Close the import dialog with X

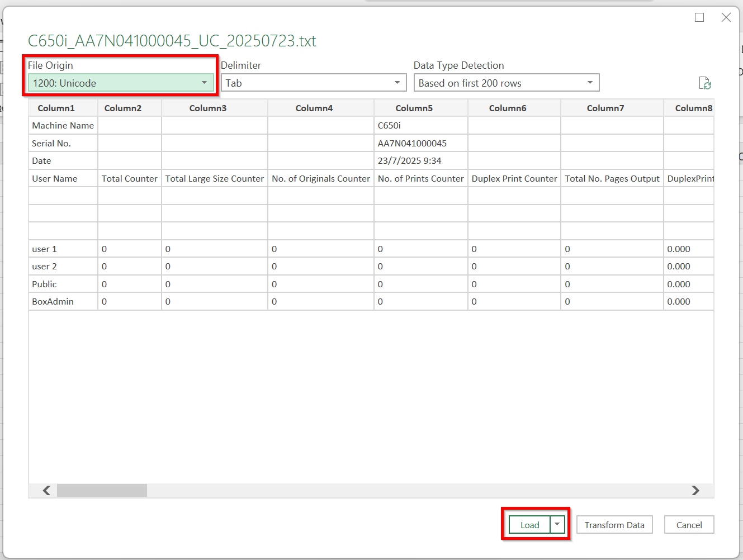point(726,18)
